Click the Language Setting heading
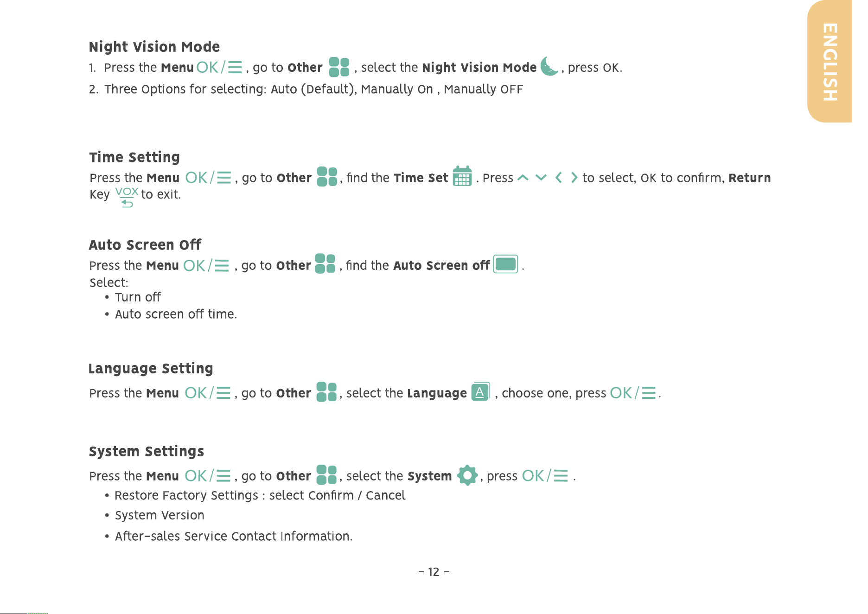868x614 pixels. tap(151, 369)
